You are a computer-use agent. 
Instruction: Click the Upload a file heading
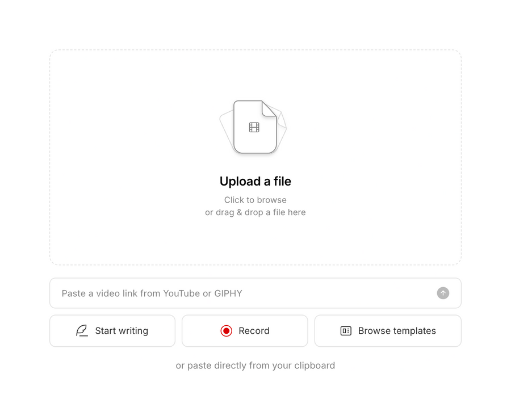point(255,181)
